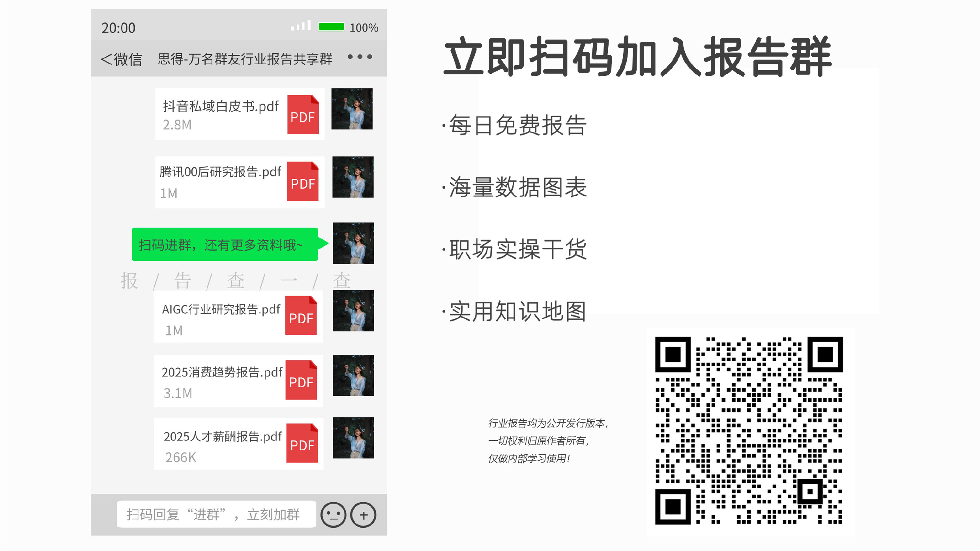Image resolution: width=980 pixels, height=551 pixels.
Task: Open the 抖音私域白皮书.pdf file message
Action: tap(240, 114)
